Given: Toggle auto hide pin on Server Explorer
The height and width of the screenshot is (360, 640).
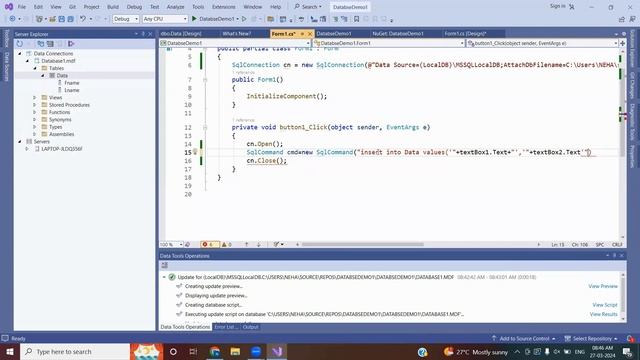Looking at the screenshot, I should click(143, 34).
